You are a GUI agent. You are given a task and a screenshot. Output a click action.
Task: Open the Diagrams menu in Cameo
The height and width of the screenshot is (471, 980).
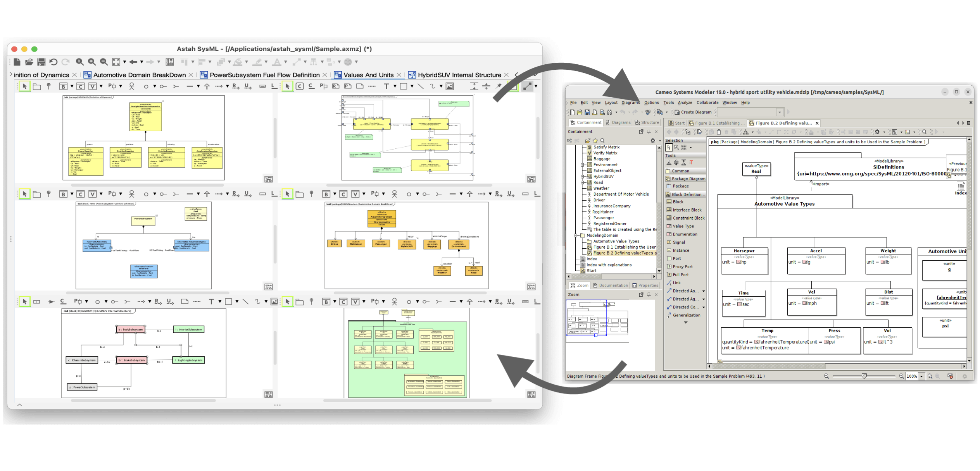[x=630, y=103]
